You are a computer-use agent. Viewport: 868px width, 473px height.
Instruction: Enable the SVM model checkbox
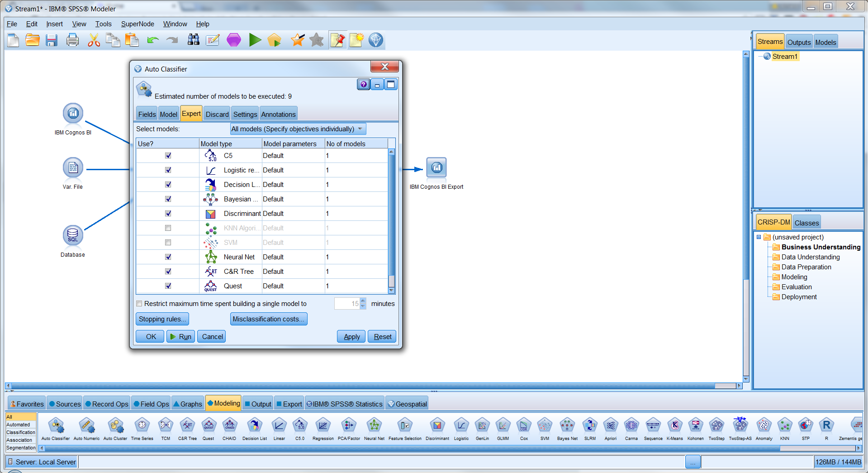(x=168, y=243)
